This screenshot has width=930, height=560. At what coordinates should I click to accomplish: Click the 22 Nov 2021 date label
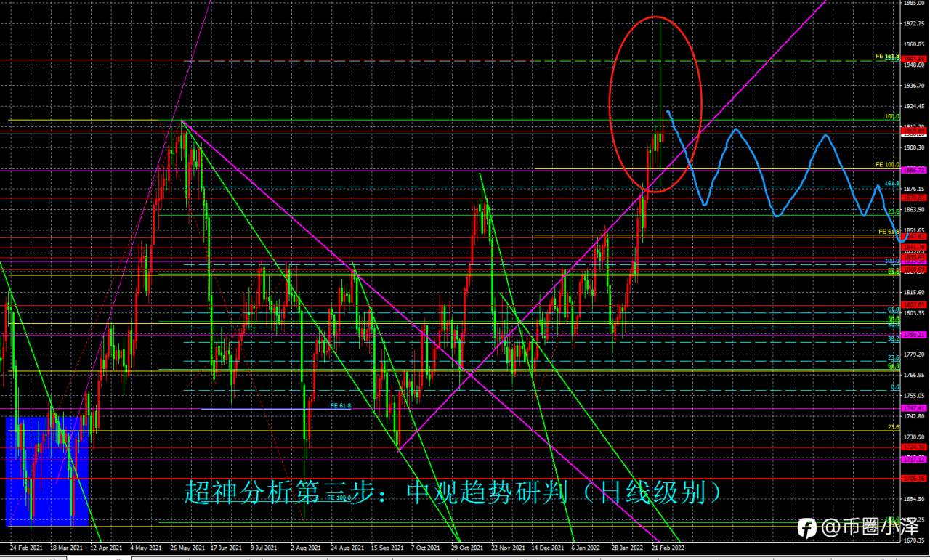[506, 548]
